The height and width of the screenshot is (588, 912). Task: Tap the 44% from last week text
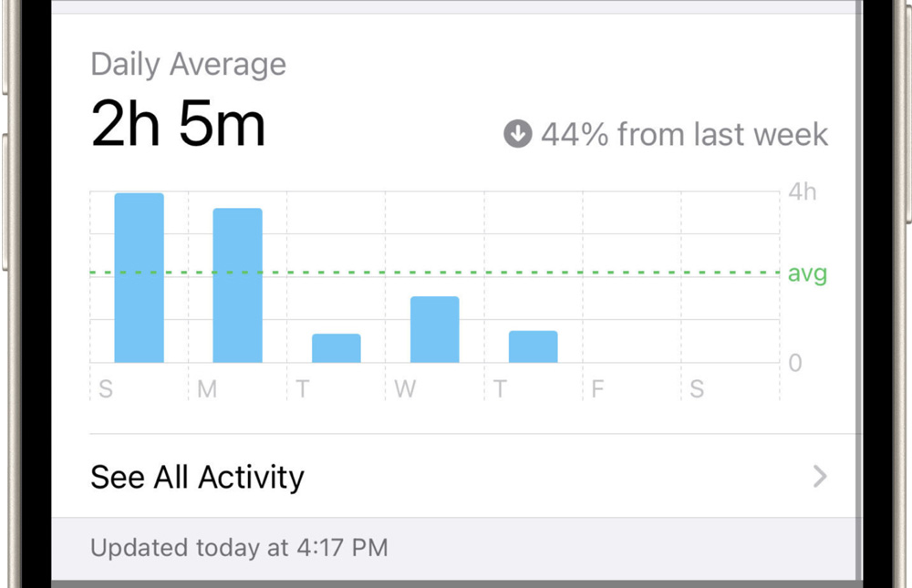point(684,135)
